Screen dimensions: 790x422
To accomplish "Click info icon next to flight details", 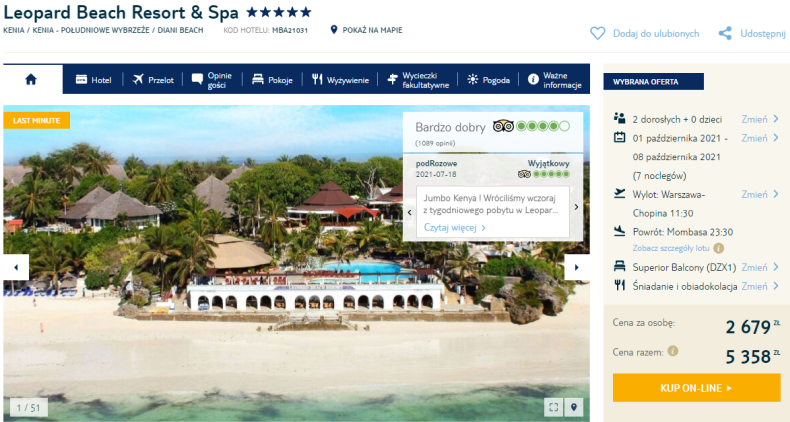I will click(719, 248).
